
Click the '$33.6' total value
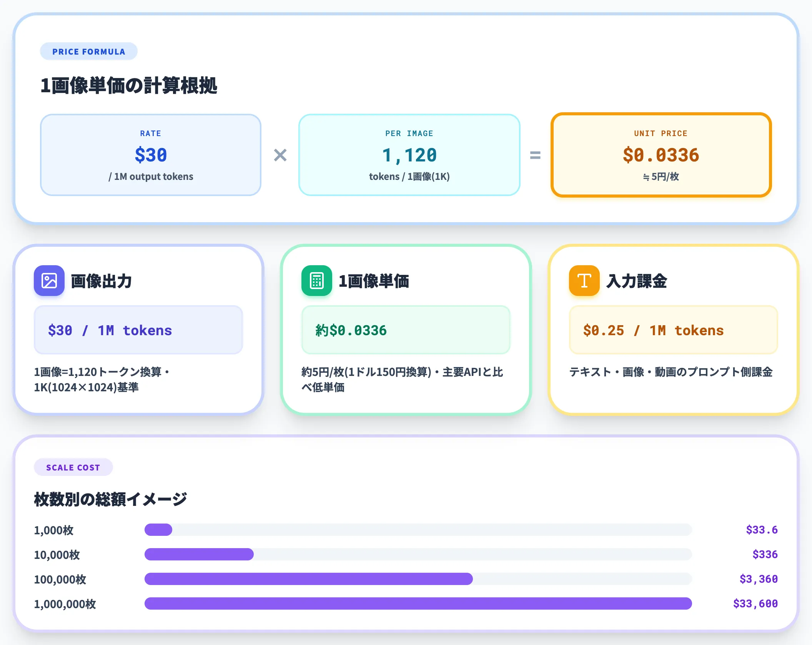(x=762, y=530)
